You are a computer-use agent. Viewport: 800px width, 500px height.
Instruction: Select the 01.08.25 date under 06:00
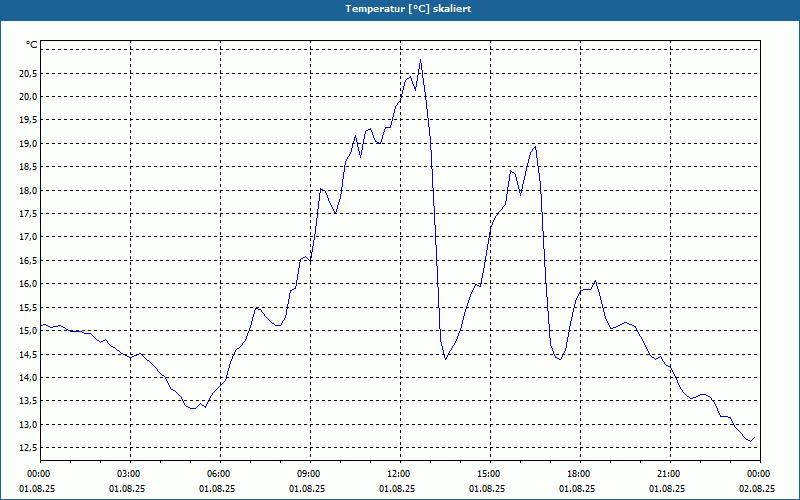(217, 489)
